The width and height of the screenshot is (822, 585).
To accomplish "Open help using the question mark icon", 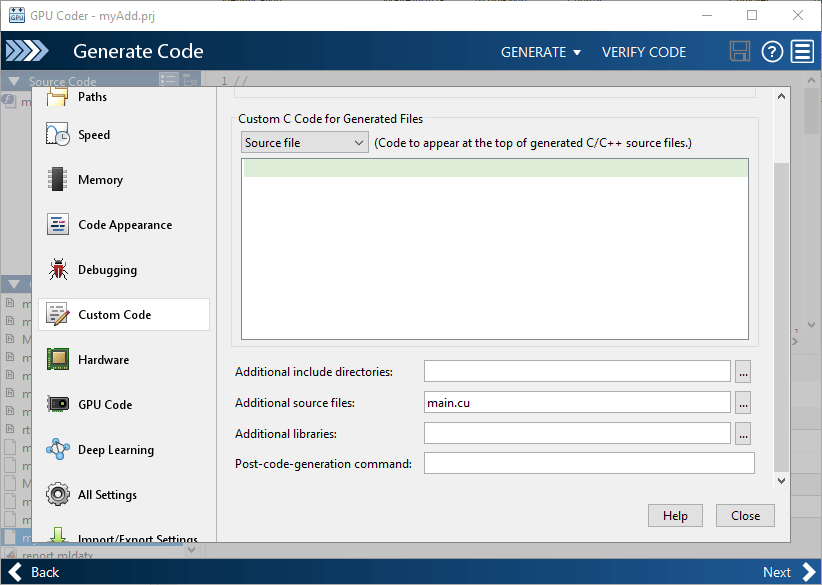I will point(771,51).
